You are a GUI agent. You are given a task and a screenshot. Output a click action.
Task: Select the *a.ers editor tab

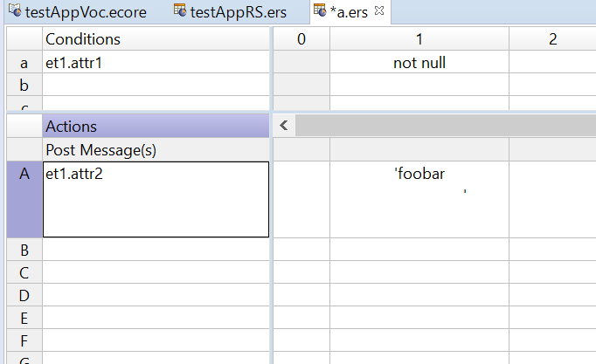pyautogui.click(x=349, y=12)
